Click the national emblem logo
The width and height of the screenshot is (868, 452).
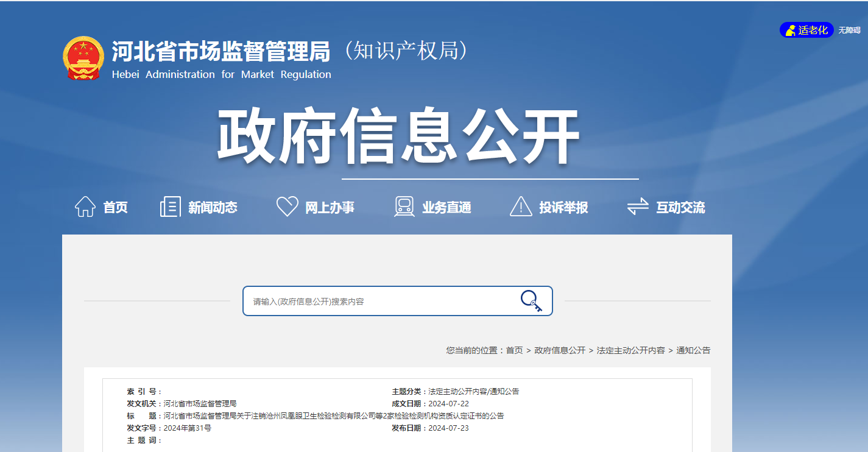click(x=83, y=58)
